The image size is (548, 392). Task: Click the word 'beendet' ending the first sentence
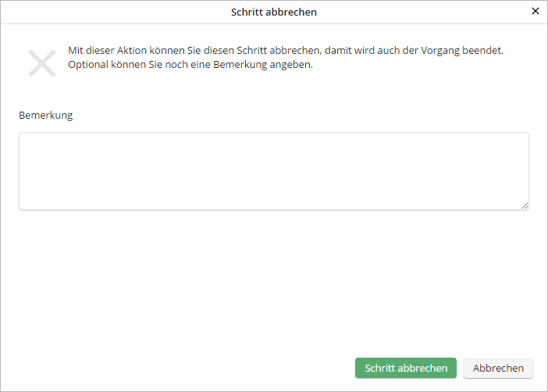point(482,51)
